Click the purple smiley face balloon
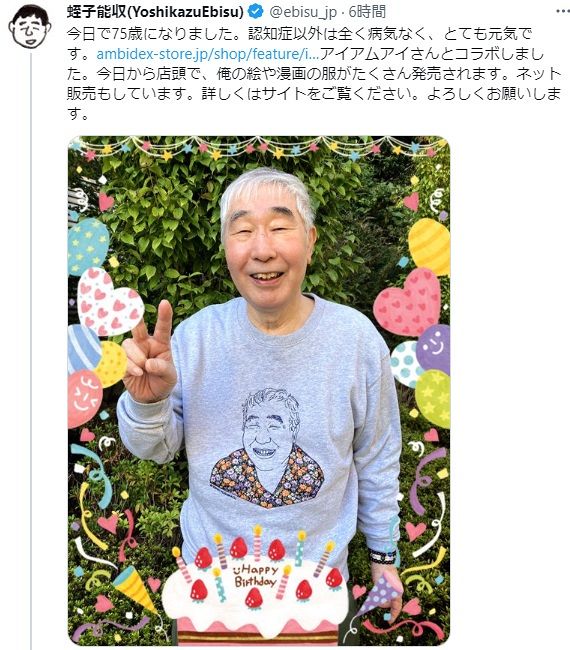The image size is (570, 650). pos(434,349)
